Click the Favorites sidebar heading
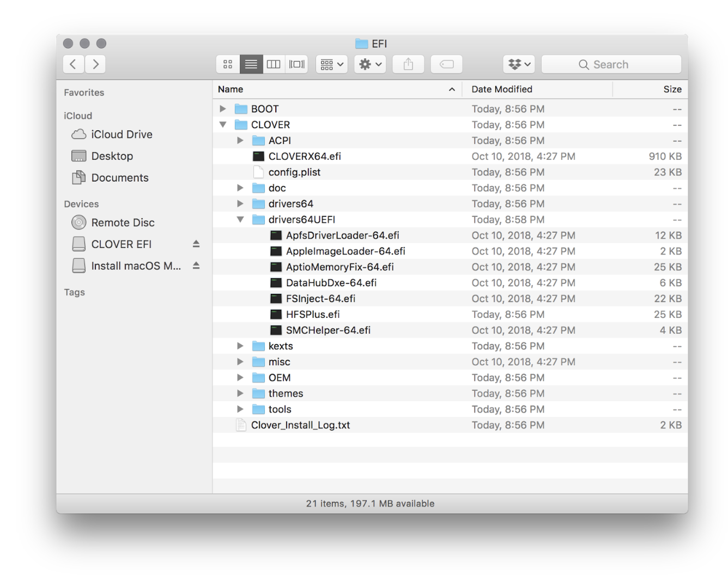Viewport: 728px width, 580px height. click(x=84, y=93)
